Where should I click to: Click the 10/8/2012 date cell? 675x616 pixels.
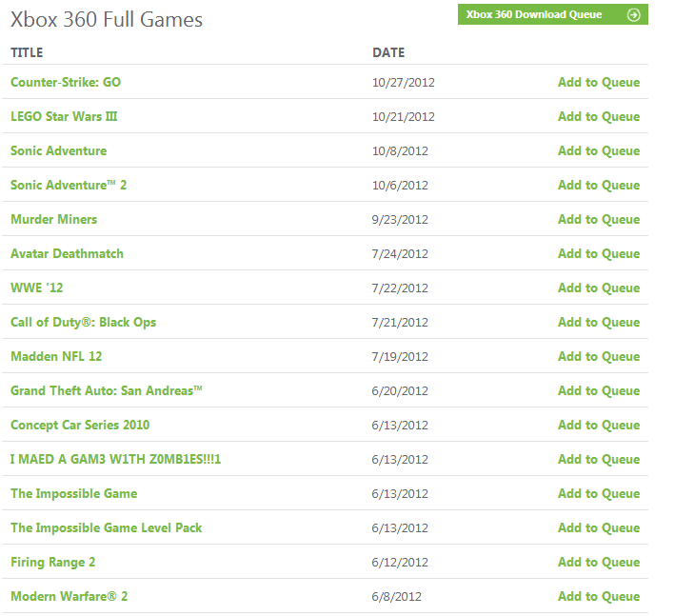click(x=400, y=151)
